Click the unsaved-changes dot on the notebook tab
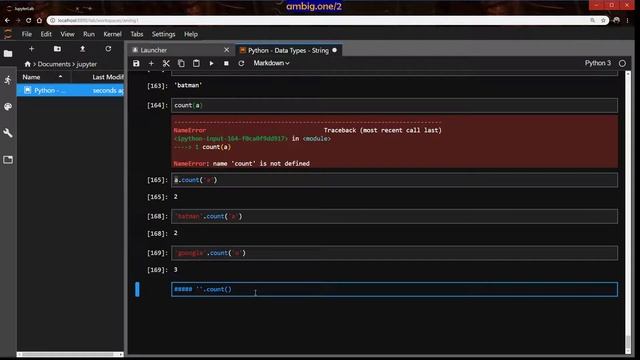640x360 pixels. (335, 50)
